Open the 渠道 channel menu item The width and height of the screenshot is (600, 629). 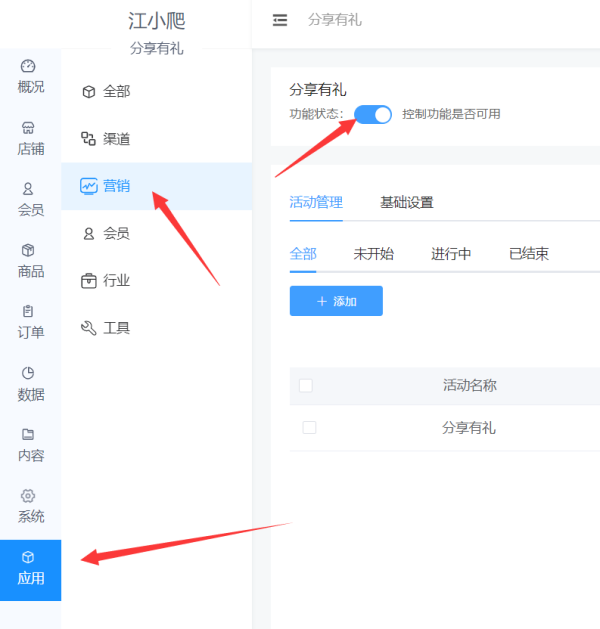(156, 139)
